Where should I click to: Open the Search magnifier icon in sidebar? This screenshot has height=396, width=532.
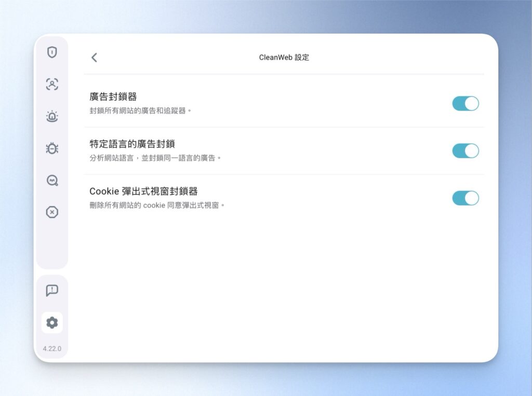(52, 180)
